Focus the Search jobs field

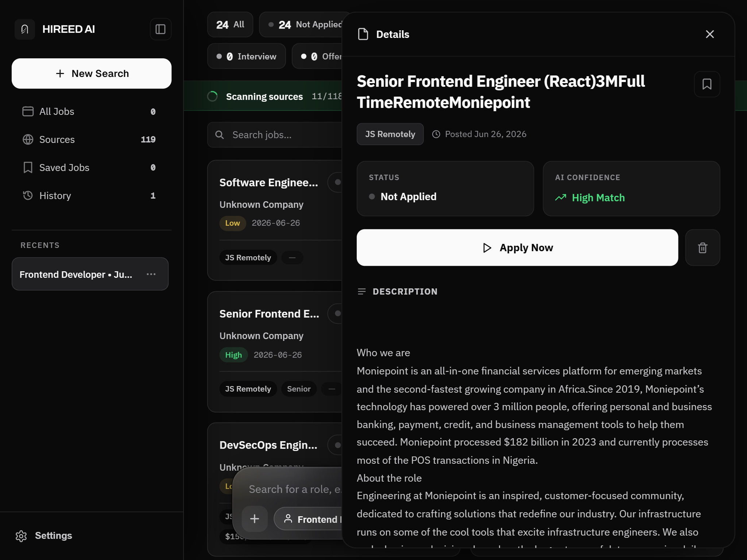pos(275,135)
